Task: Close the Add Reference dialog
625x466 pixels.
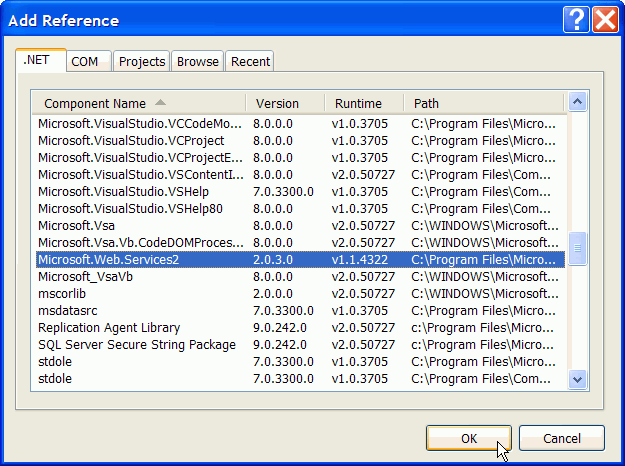Action: [x=605, y=19]
